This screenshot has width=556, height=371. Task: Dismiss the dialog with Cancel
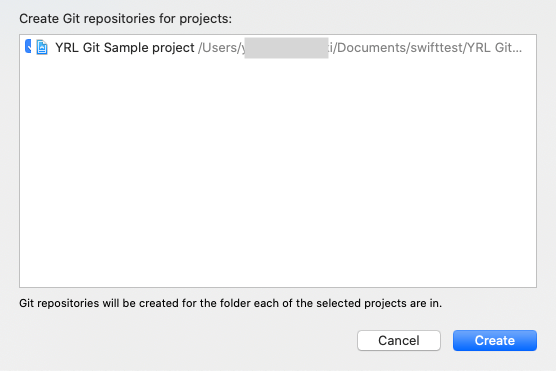pos(399,340)
